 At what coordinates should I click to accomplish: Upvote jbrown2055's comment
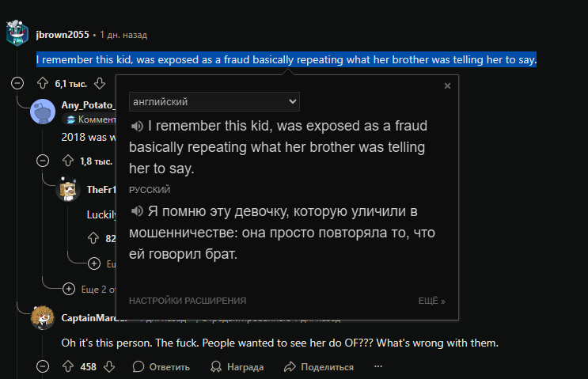(x=42, y=83)
